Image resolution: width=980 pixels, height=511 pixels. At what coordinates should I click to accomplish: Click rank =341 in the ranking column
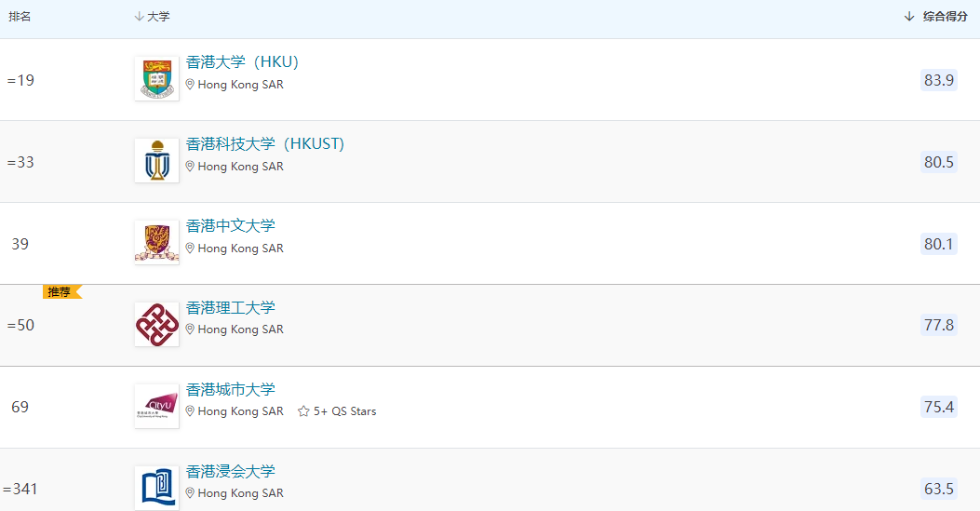(20, 489)
